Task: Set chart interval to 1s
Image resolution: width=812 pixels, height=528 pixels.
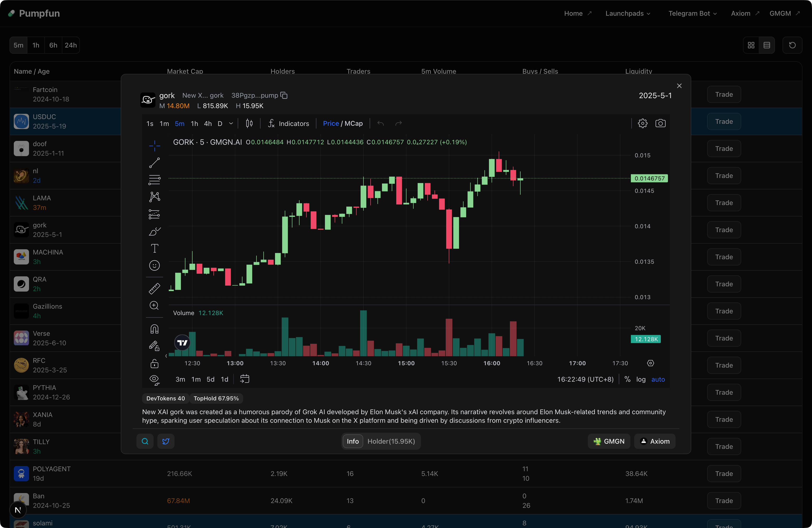Action: tap(150, 124)
